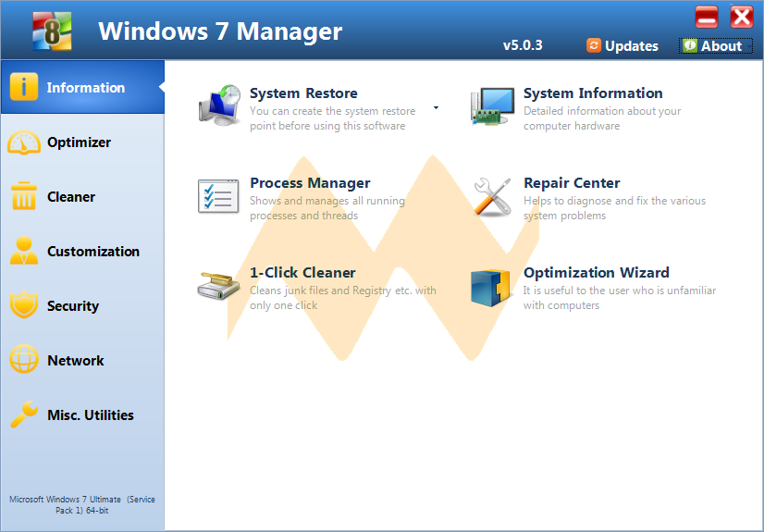This screenshot has height=532, width=764.
Task: Click the About button text
Action: [721, 45]
